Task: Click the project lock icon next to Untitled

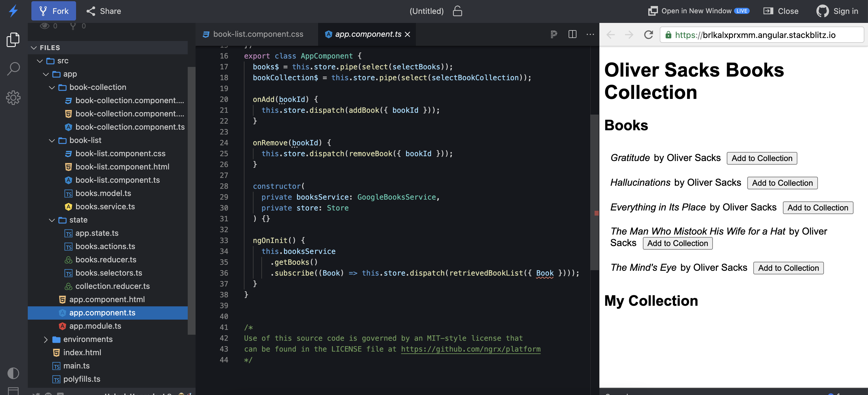Action: coord(457,11)
